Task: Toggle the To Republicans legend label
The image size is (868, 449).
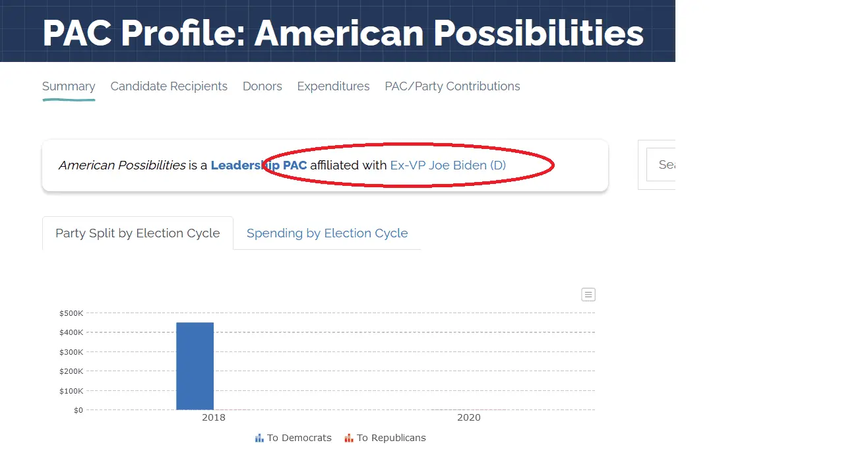Action: coord(391,438)
